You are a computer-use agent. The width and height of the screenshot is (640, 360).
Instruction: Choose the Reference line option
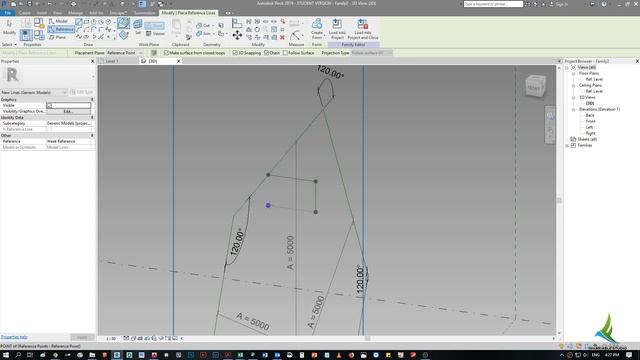coord(61,29)
